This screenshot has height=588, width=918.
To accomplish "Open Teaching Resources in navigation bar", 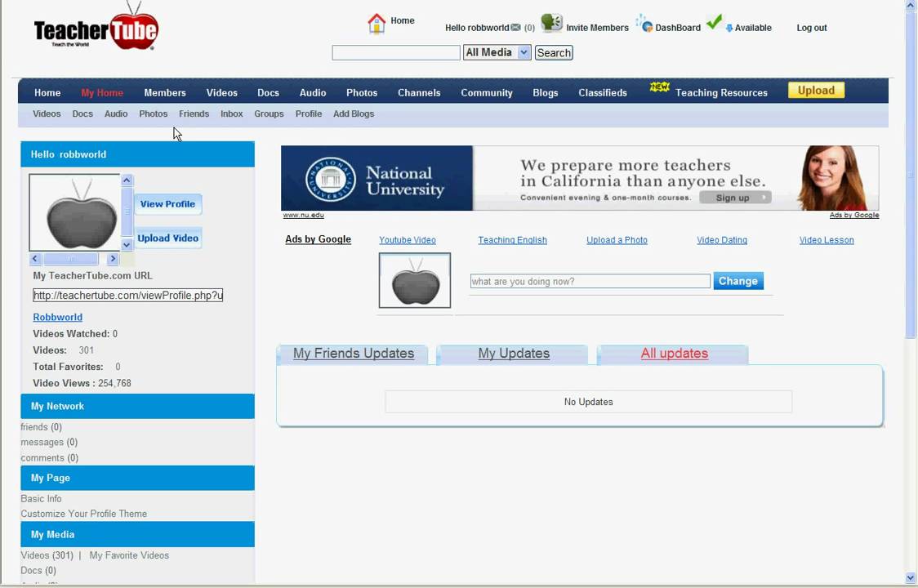I will coord(721,92).
